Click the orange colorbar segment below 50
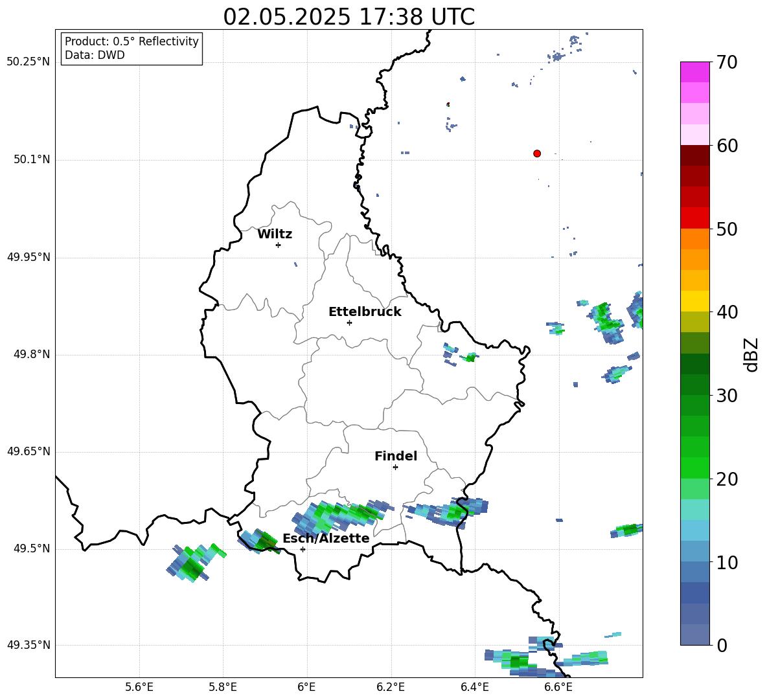The height and width of the screenshot is (700, 767). click(x=694, y=240)
